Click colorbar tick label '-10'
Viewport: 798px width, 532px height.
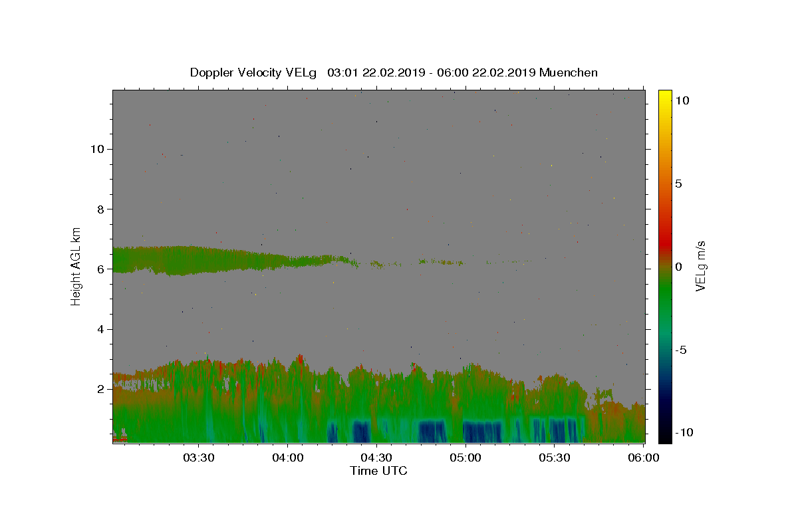click(683, 432)
